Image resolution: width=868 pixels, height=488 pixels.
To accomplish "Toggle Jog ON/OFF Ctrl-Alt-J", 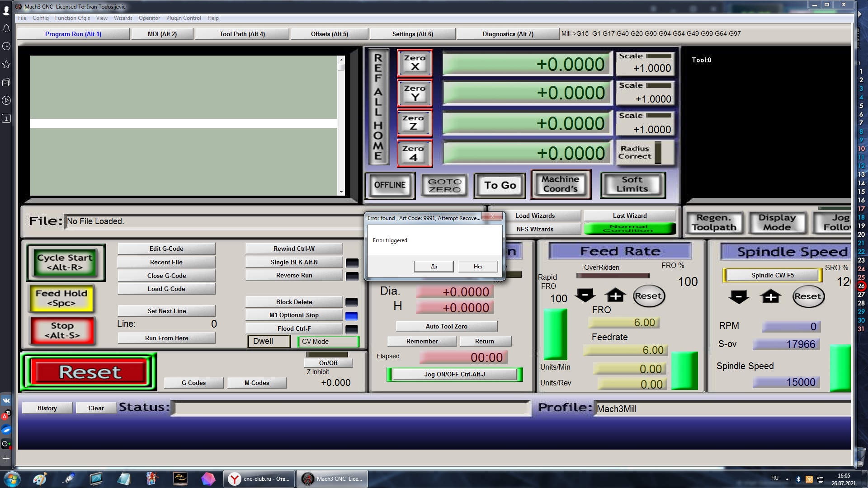I will tap(454, 374).
